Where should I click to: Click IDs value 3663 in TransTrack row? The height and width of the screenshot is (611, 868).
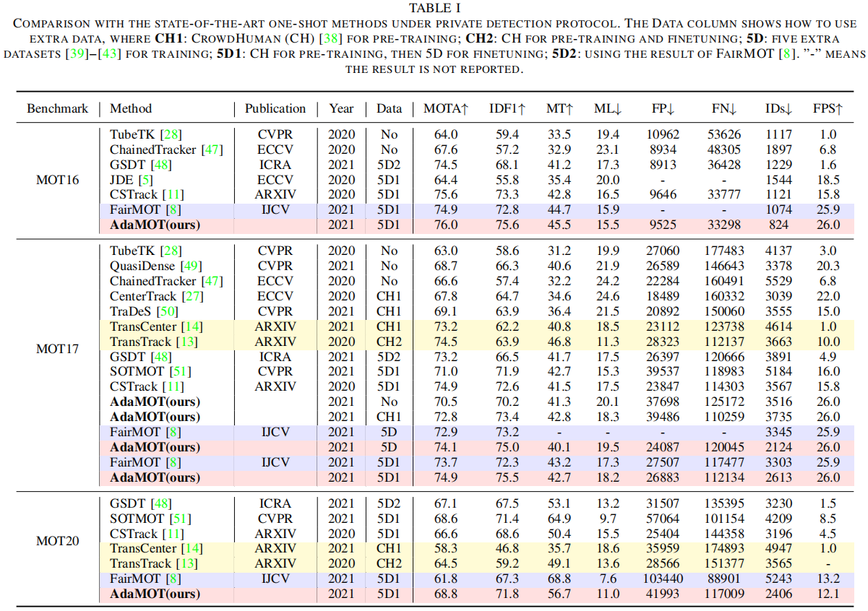[778, 342]
